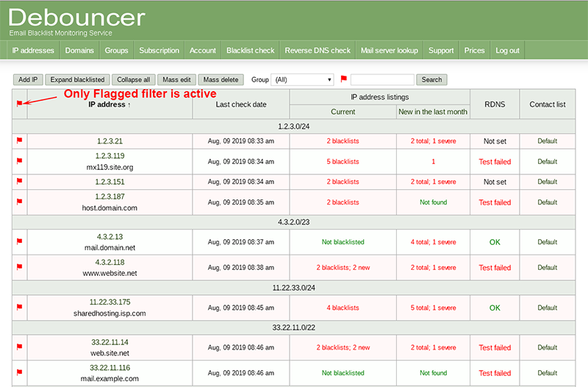Toggle flag for 1.2.3.151 row
Viewport: 588px width, 387px height.
[20, 181]
